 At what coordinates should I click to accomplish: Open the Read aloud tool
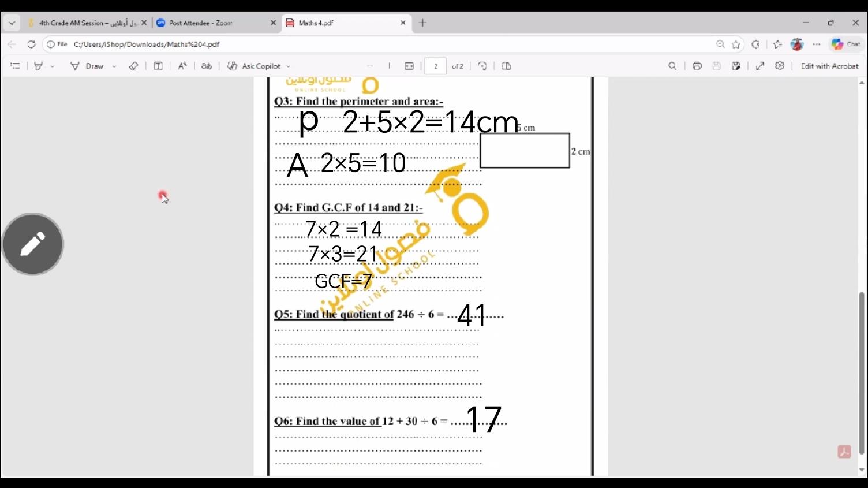point(182,66)
